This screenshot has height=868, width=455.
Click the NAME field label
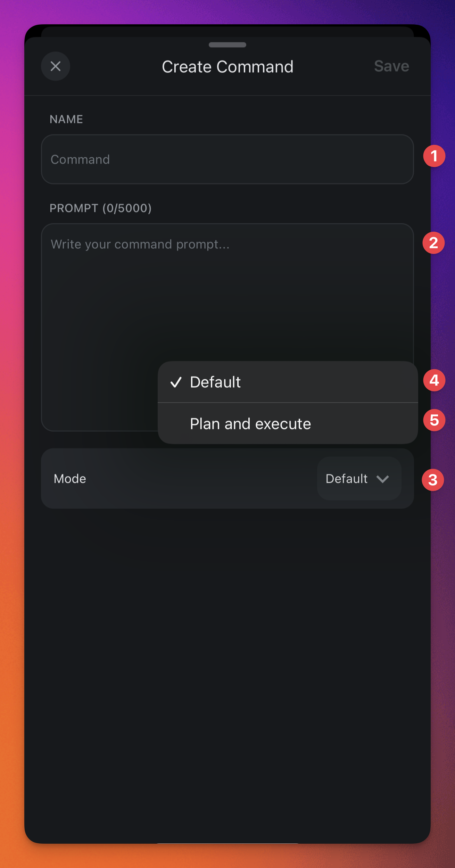point(66,119)
